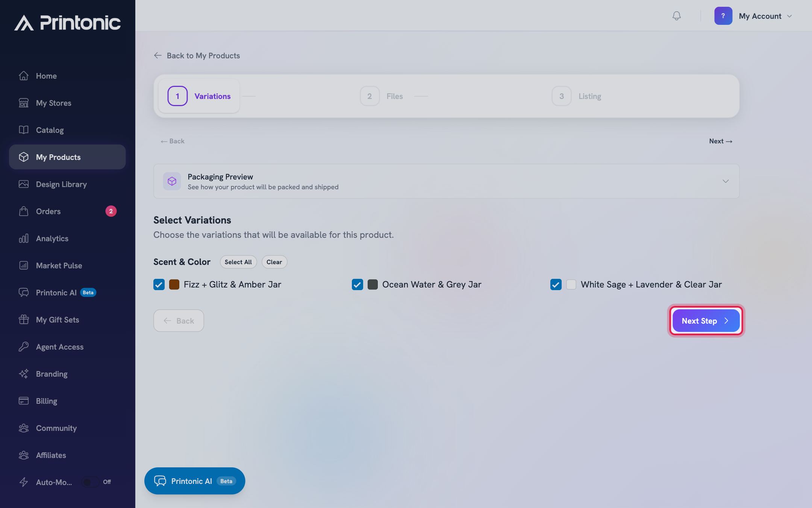Click the Packaging Preview cube icon
Screen dimensions: 812x508
pos(172,181)
